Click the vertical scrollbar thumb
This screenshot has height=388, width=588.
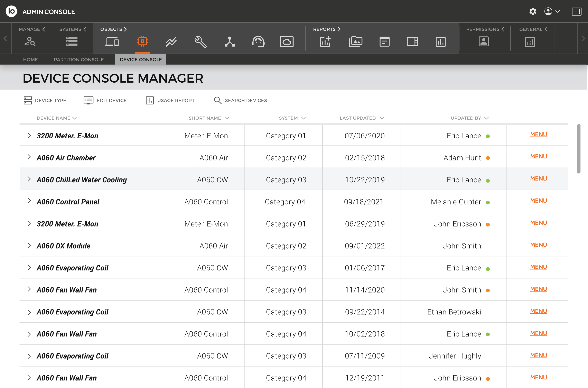579,149
